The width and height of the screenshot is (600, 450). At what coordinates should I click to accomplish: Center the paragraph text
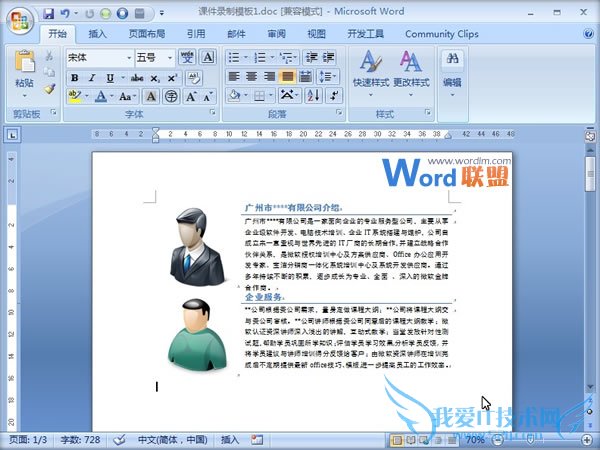[x=251, y=77]
